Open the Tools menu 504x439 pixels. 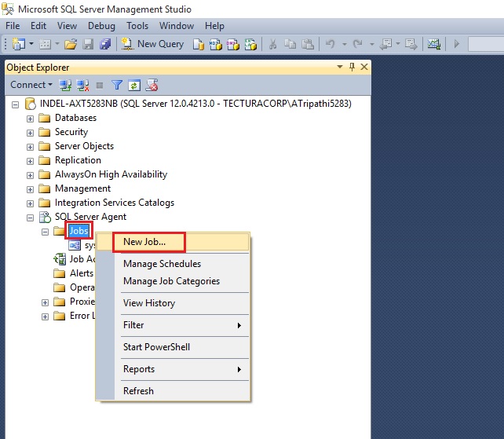pos(137,26)
